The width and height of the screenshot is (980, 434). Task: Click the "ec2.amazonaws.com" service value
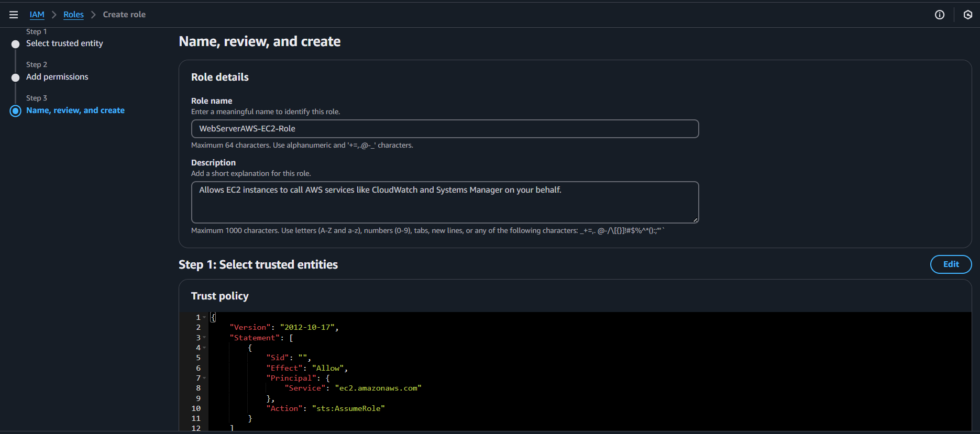(378, 388)
